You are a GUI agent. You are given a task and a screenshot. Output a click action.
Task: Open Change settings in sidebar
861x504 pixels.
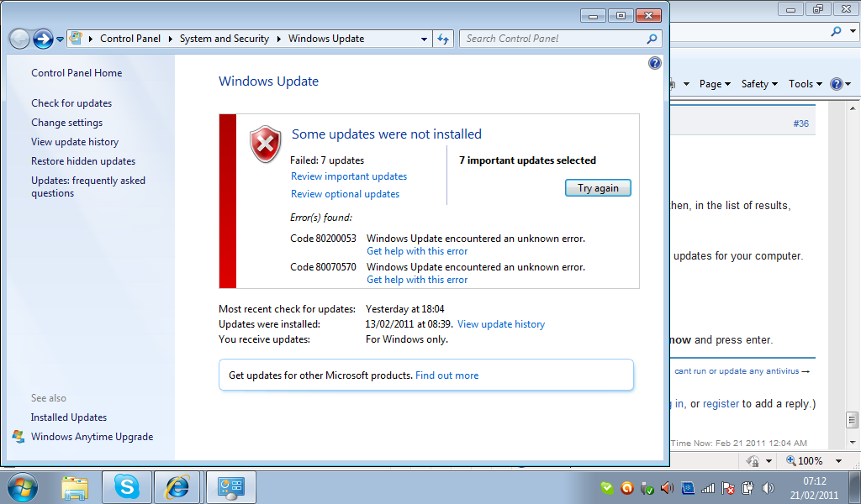67,123
